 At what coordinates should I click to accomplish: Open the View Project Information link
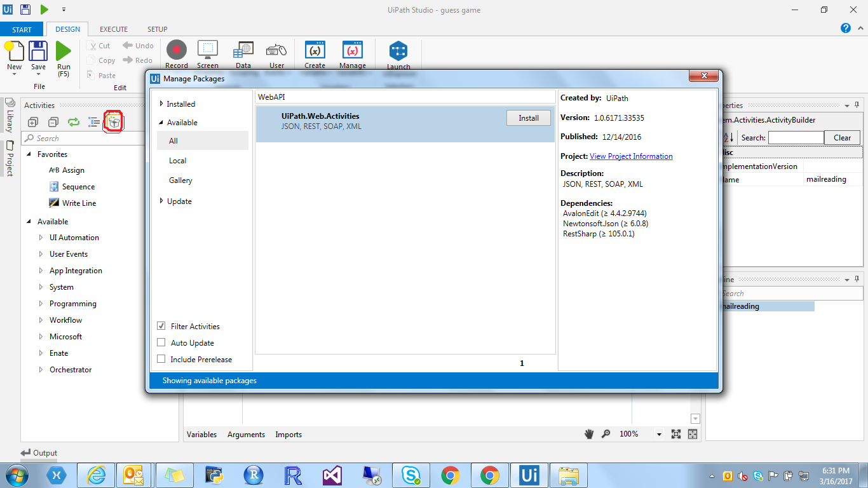[x=631, y=156]
